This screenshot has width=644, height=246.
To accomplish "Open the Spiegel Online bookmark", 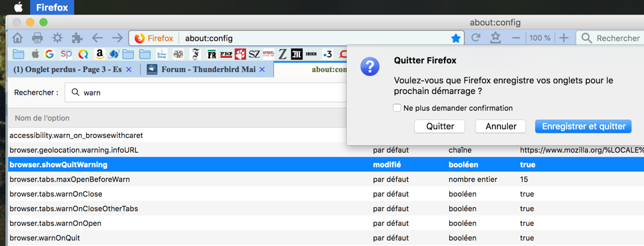I will [x=269, y=54].
